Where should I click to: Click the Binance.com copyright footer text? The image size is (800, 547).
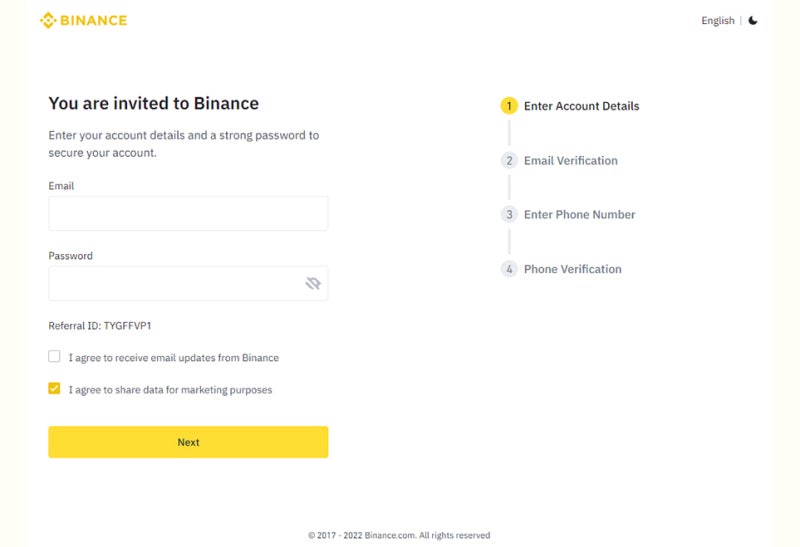click(399, 535)
